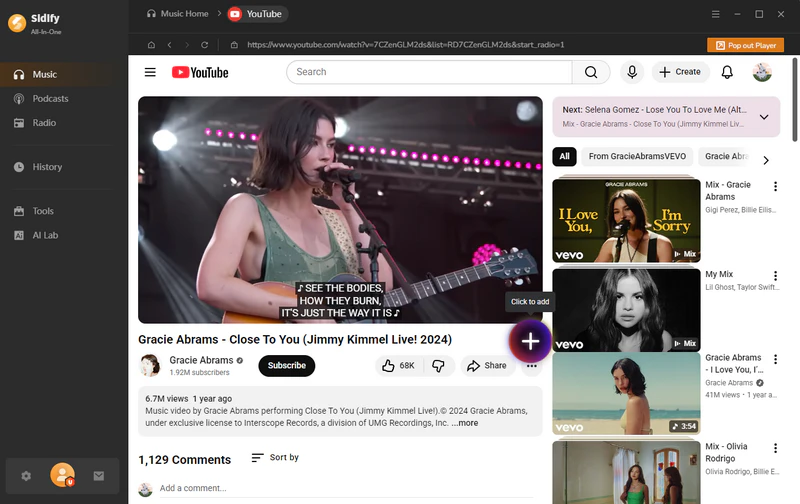Click the Mix - Olivia Rodrigo title

coord(727,452)
